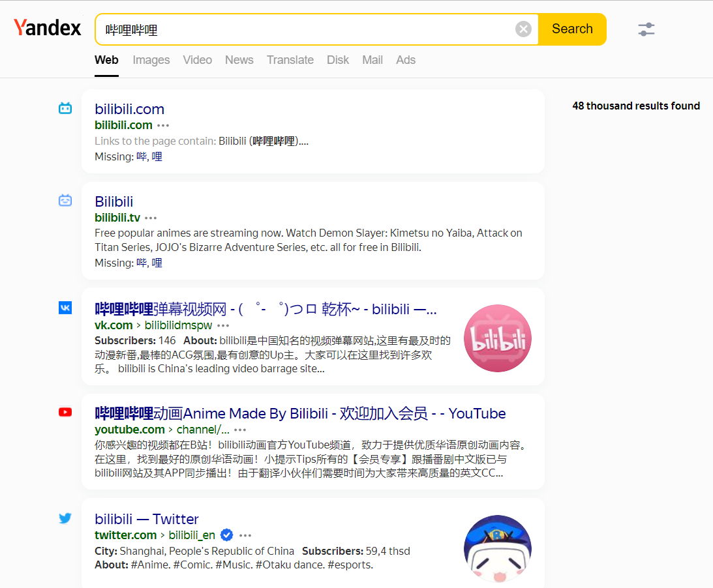
Task: Open the Translate tab
Action: pyautogui.click(x=290, y=60)
